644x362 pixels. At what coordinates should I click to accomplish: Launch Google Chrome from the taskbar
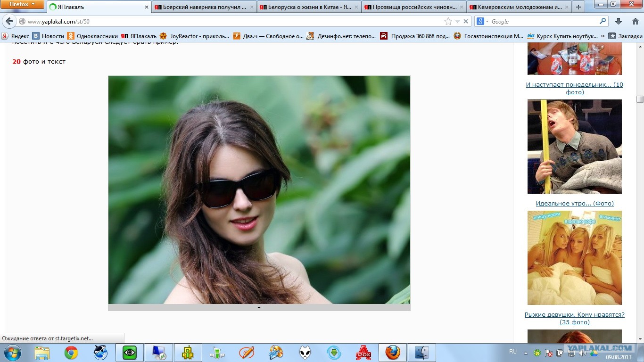pyautogui.click(x=71, y=353)
